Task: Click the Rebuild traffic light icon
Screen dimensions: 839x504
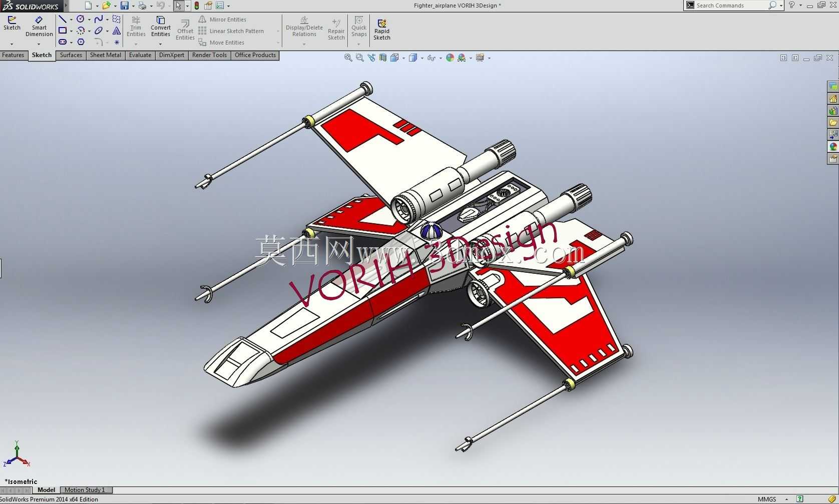Action: pyautogui.click(x=197, y=6)
